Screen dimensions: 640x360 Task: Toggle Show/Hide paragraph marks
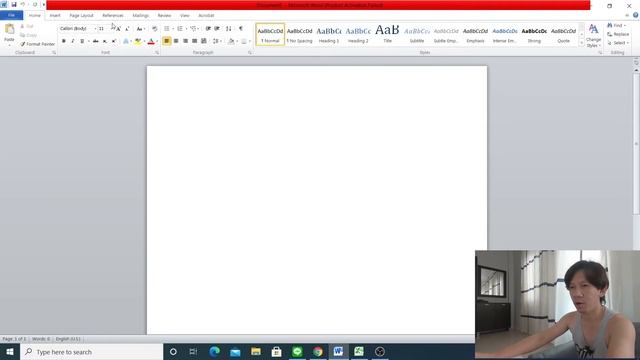pos(241,29)
